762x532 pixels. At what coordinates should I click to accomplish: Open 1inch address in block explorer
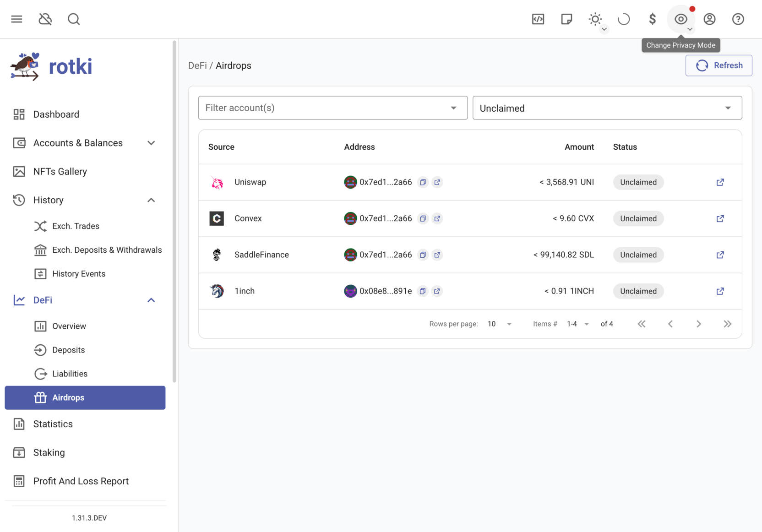click(x=437, y=291)
